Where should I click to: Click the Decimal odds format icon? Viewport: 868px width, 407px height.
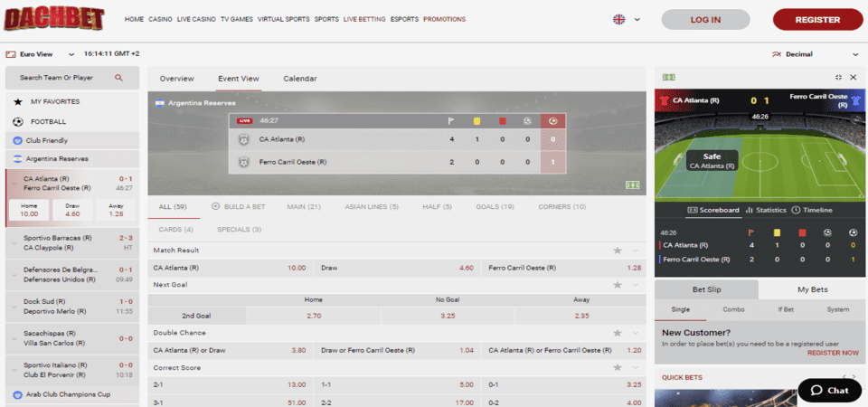[x=776, y=54]
